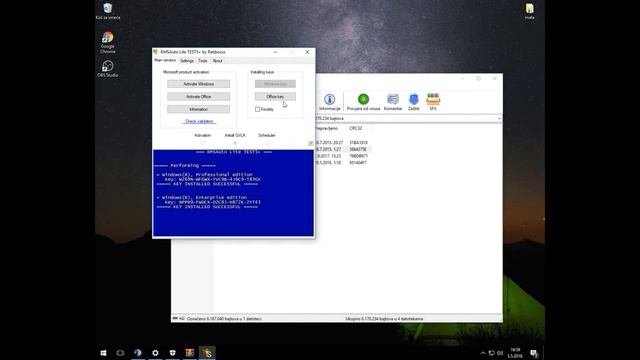640x360 pixels.
Task: Show hidden system tray icons chevron
Action: (483, 353)
